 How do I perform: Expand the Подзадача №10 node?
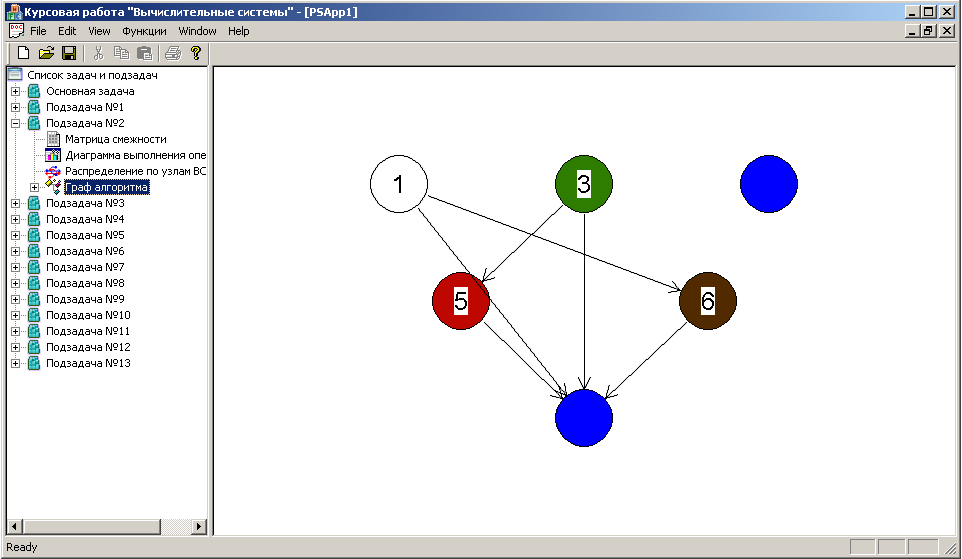point(15,315)
